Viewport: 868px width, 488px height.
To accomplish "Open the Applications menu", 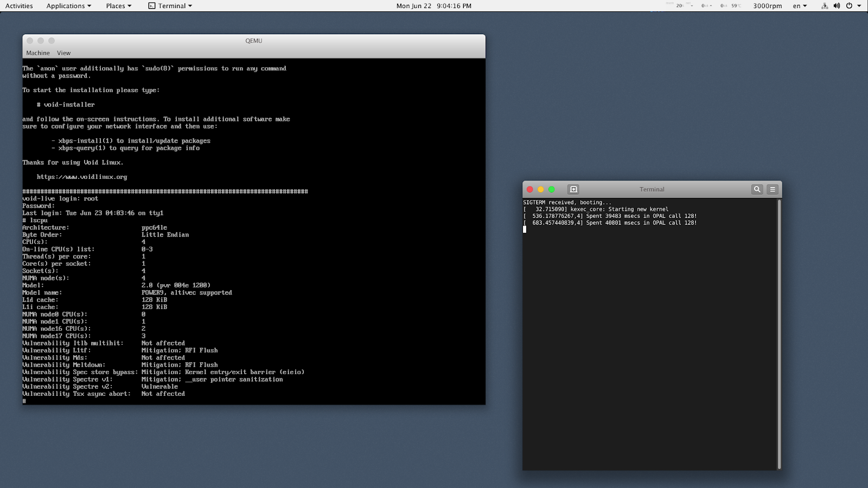I will (x=69, y=6).
